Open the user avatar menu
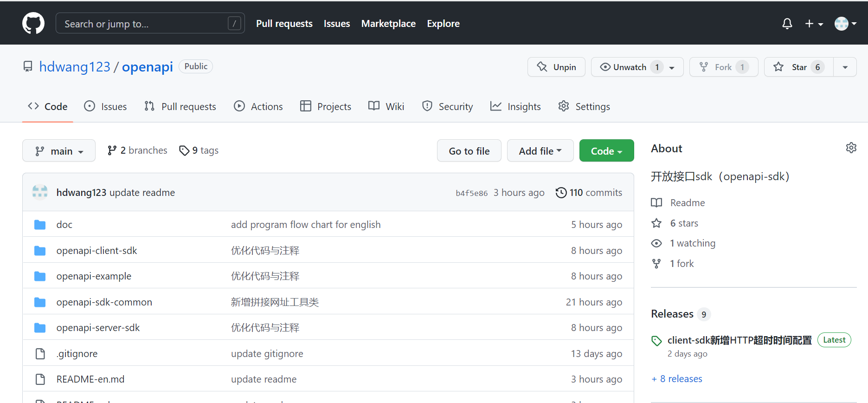Image resolution: width=868 pixels, height=403 pixels. point(845,23)
